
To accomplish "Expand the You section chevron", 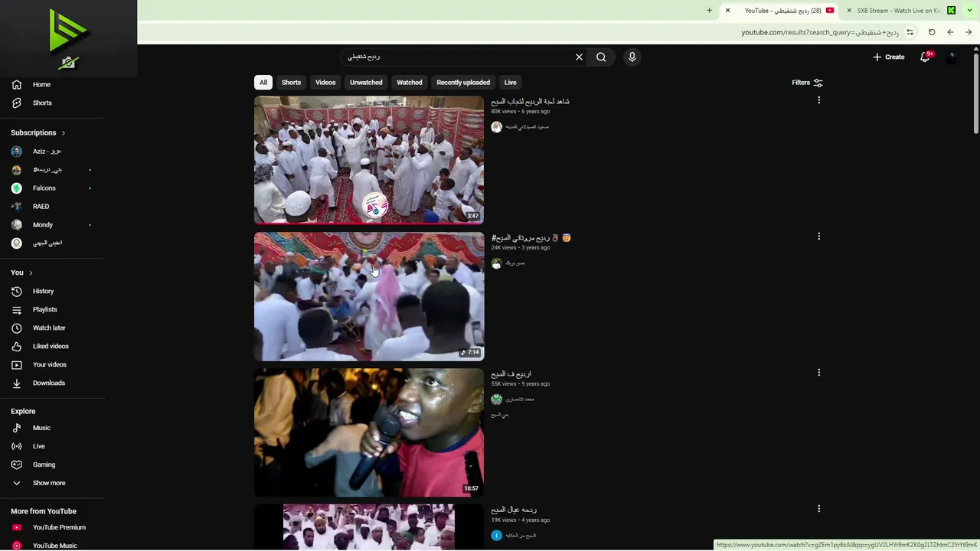I will pos(31,272).
